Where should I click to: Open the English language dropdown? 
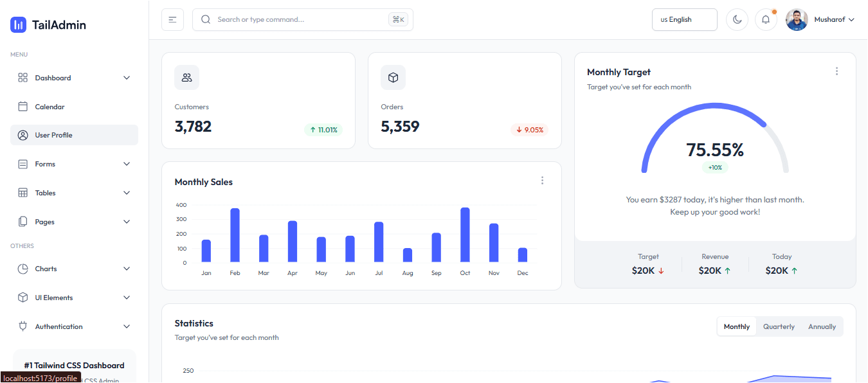685,19
